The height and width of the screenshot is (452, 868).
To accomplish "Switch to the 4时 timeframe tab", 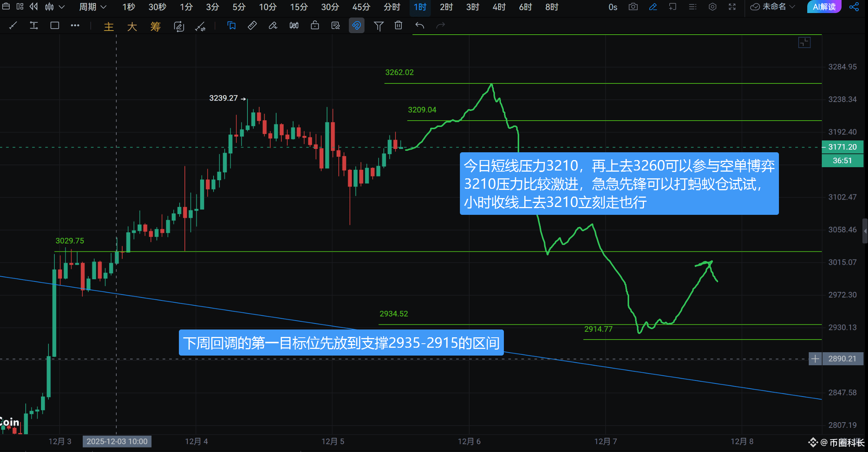I will (499, 7).
